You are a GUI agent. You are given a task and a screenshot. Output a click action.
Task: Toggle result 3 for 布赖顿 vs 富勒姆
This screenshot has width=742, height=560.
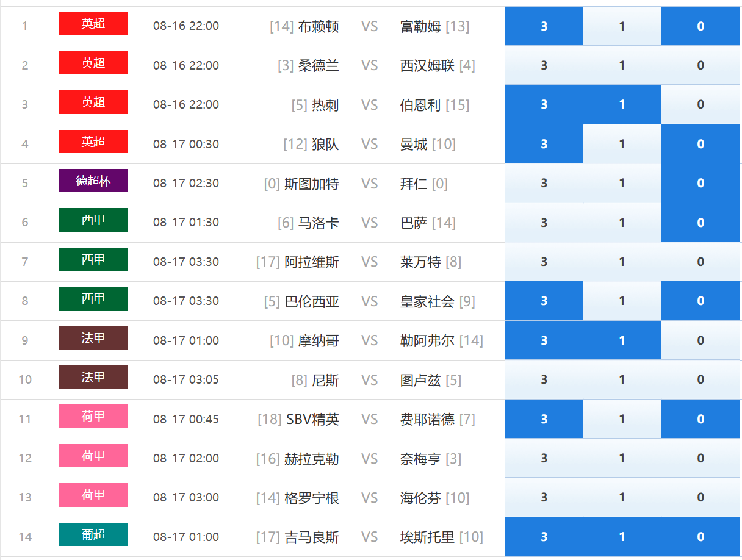click(x=544, y=26)
